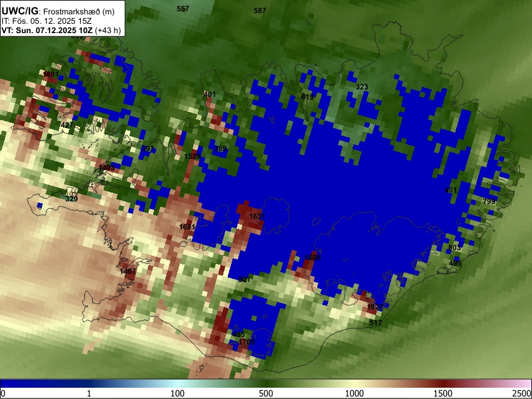Click the "UWC/IG: Frostmarkshæð (m)" title text

[58, 11]
